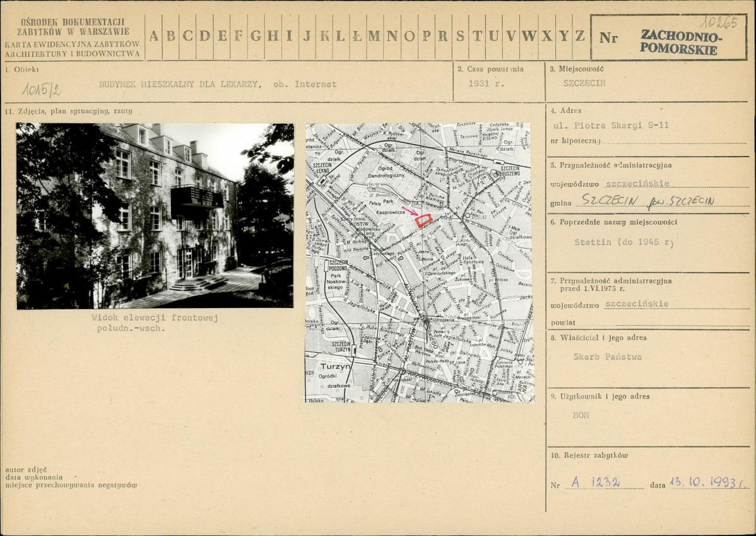Click the letter A index cell

coord(154,37)
